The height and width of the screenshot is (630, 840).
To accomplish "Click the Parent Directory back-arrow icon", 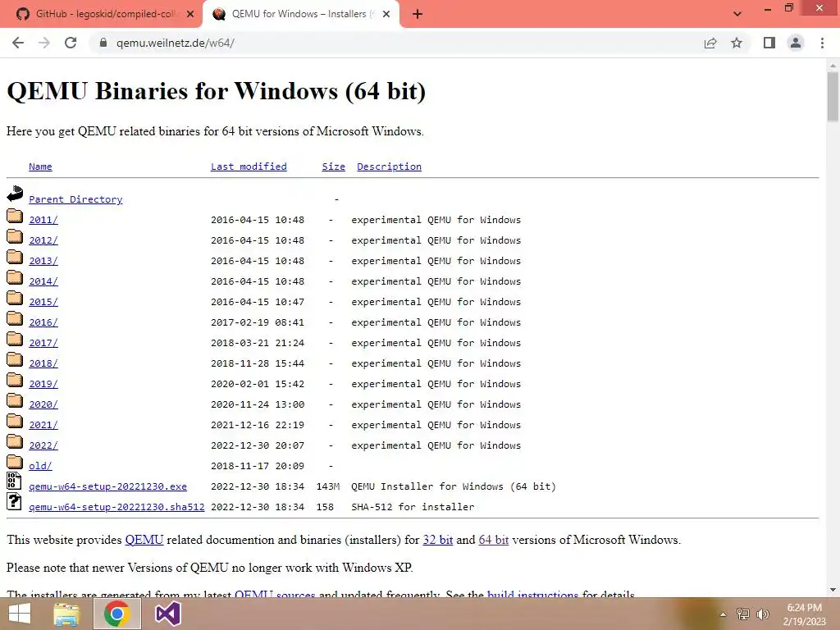I will (x=15, y=194).
